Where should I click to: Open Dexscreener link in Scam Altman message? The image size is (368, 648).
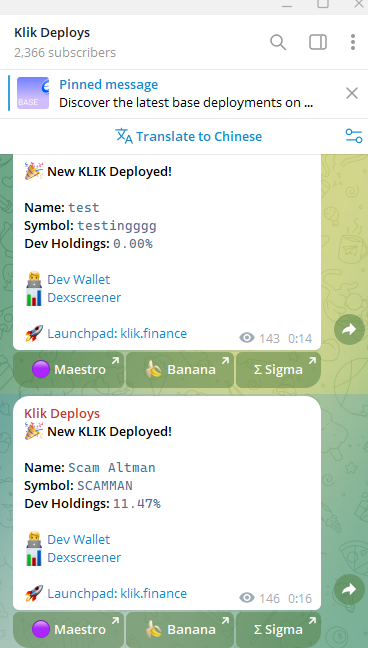(84, 557)
